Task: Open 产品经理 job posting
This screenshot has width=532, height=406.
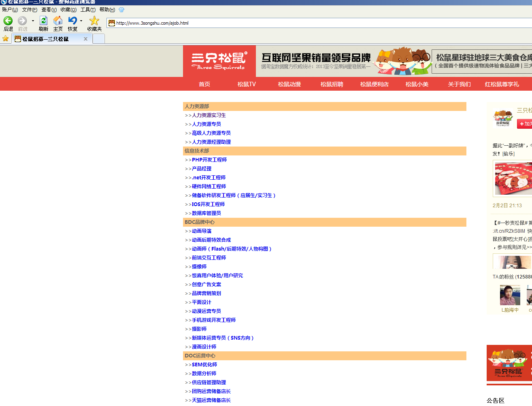Action: 202,169
